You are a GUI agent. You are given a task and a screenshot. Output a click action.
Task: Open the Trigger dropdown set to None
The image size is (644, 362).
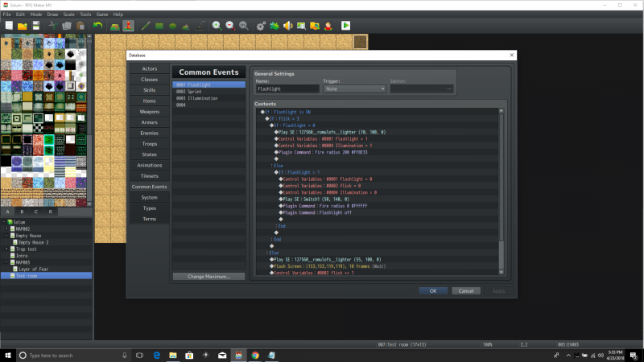coord(354,88)
